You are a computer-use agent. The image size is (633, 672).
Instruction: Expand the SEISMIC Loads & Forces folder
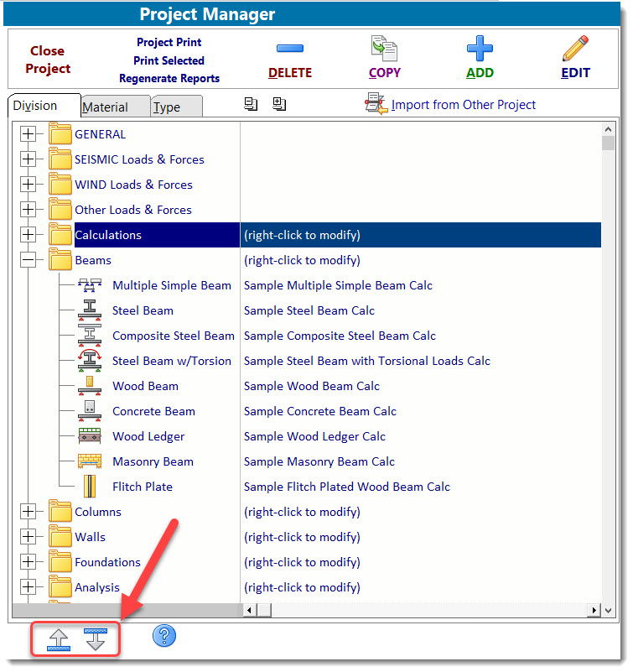(29, 159)
